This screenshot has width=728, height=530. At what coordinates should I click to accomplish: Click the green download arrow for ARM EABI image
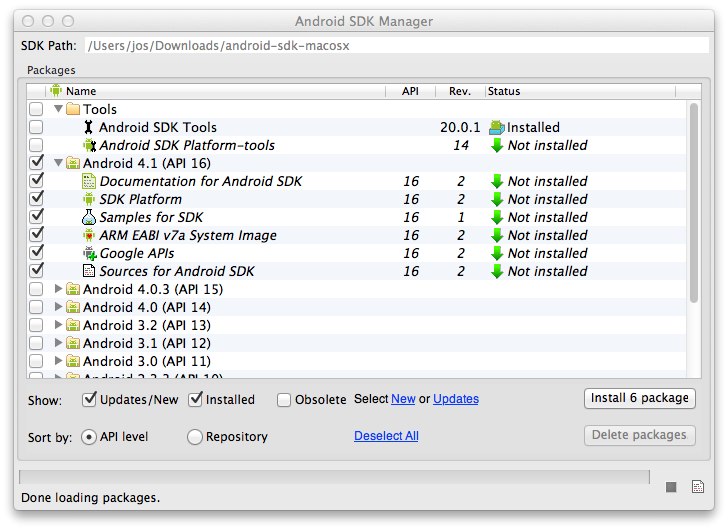pyautogui.click(x=497, y=235)
